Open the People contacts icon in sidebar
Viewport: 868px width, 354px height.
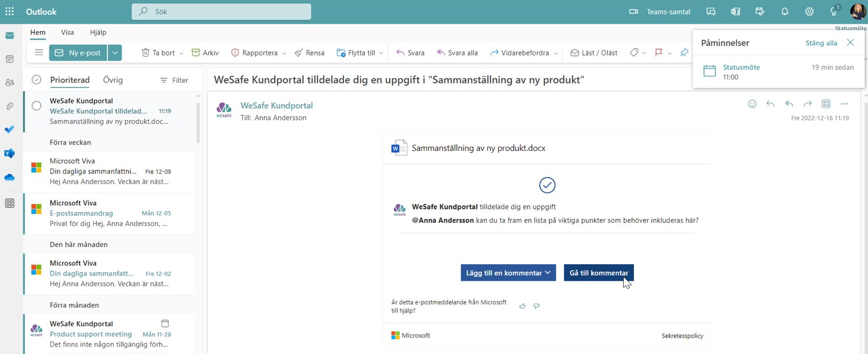pyautogui.click(x=10, y=83)
